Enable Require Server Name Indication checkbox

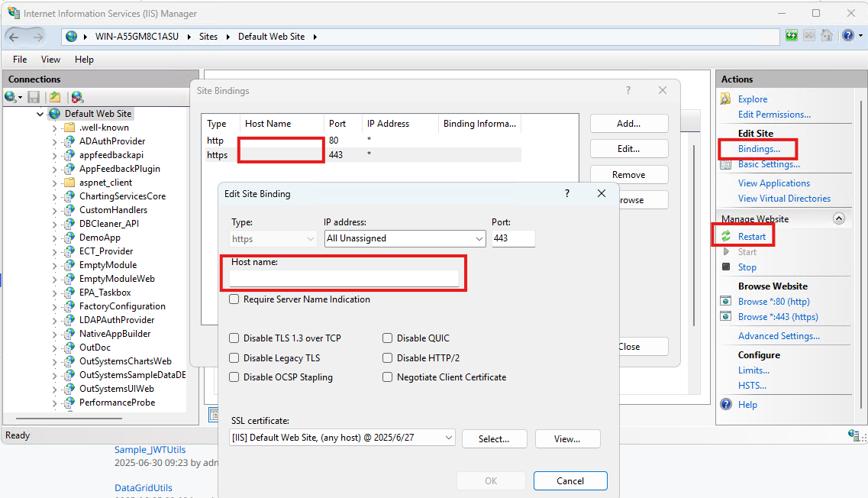(234, 299)
